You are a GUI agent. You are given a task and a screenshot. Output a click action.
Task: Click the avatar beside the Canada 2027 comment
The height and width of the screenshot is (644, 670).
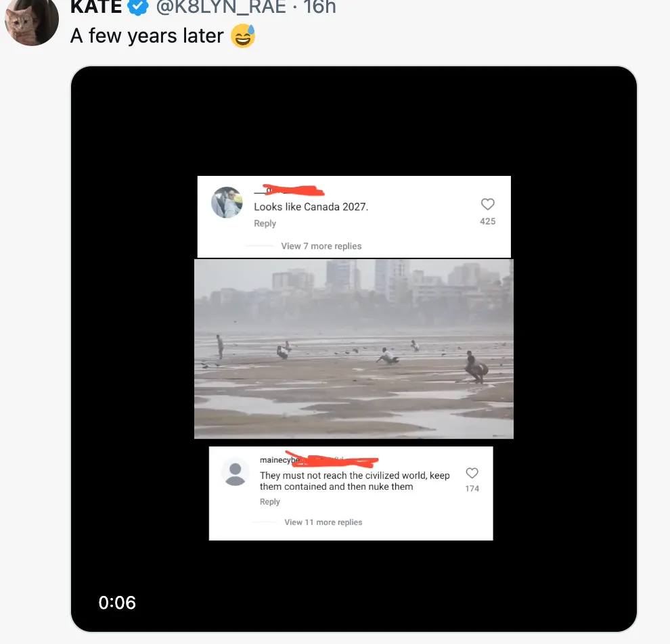point(227,202)
